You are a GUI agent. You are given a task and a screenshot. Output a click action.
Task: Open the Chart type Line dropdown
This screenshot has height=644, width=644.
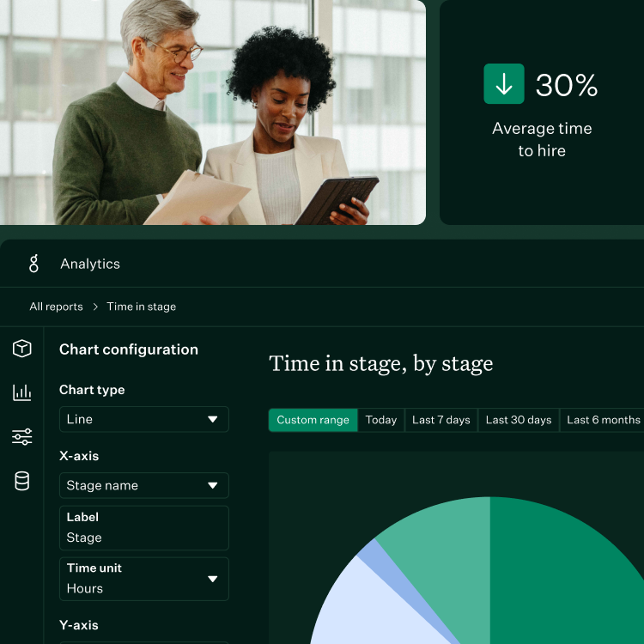point(144,419)
